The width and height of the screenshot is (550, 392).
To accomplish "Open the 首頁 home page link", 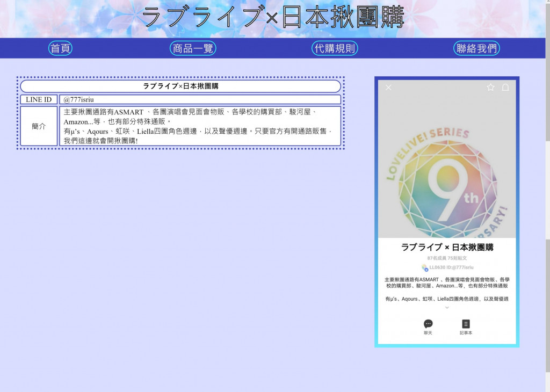I will pyautogui.click(x=60, y=48).
